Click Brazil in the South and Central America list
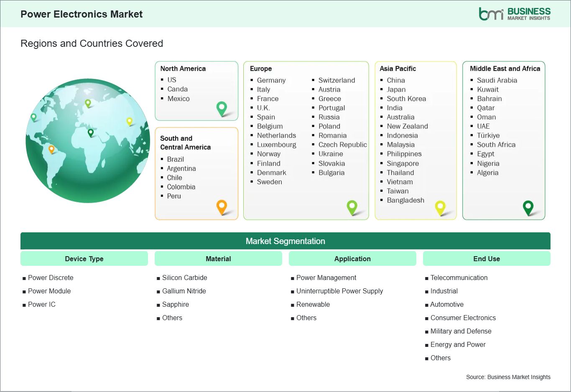The height and width of the screenshot is (392, 571). 175,159
